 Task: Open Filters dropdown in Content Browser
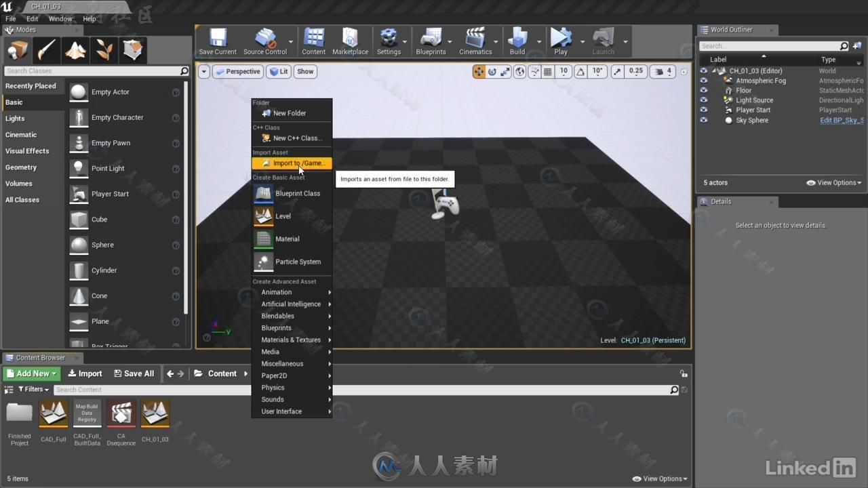pos(33,389)
